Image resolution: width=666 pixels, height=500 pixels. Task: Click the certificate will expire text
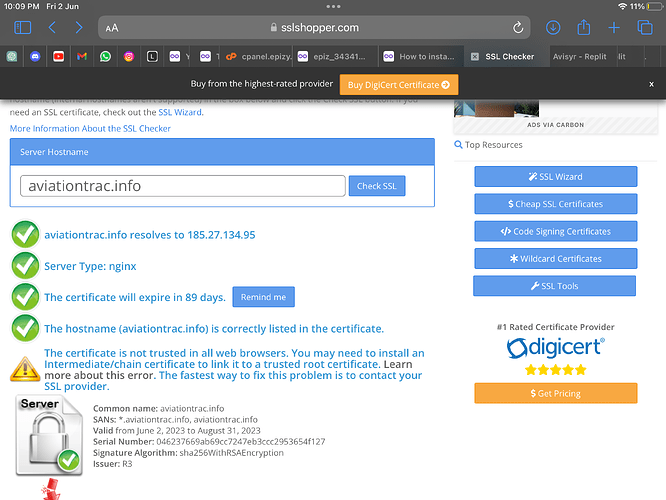(135, 297)
